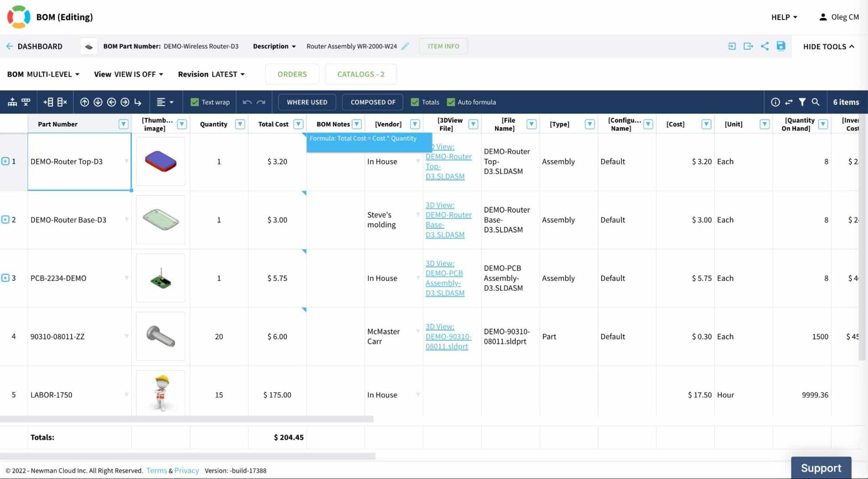
Task: Click the remove hierarchy level icon
Action: click(x=26, y=102)
